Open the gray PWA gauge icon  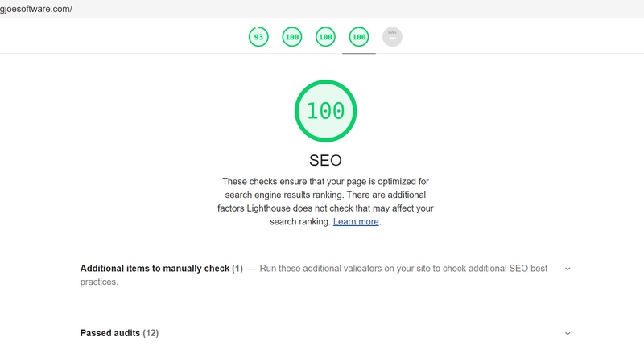[x=392, y=37]
